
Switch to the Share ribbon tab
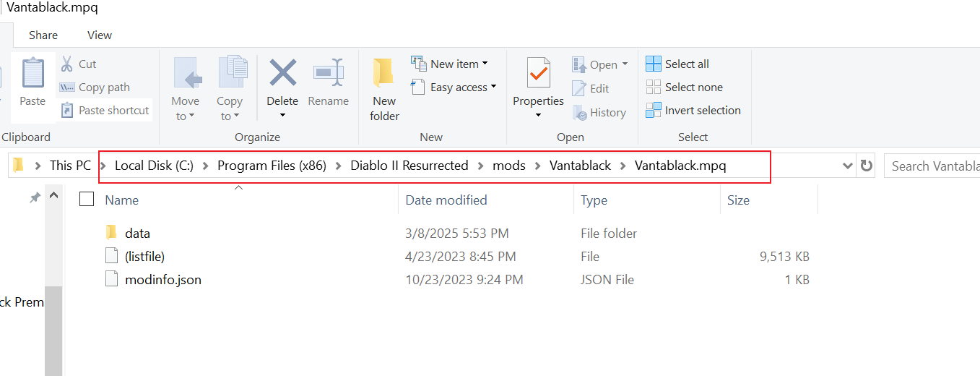[43, 35]
